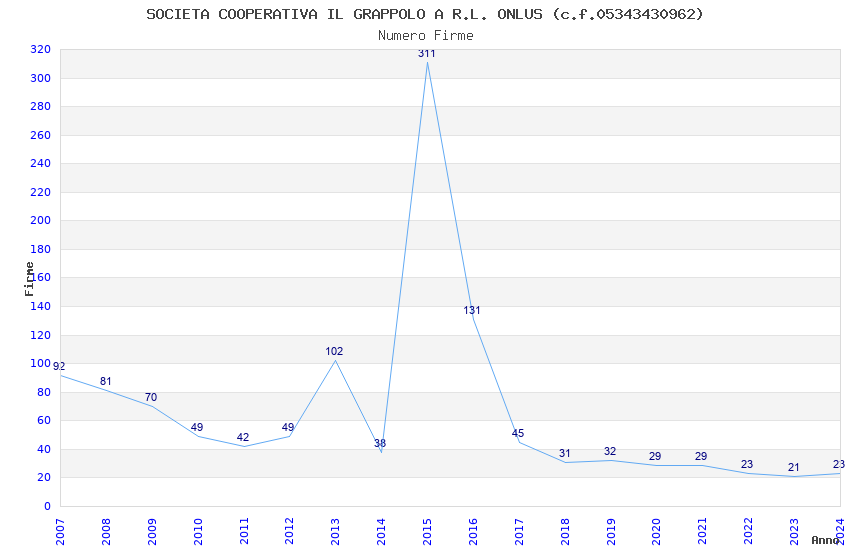The image size is (850, 550).
Task: Click data label 81 for 2008
Action: click(105, 381)
